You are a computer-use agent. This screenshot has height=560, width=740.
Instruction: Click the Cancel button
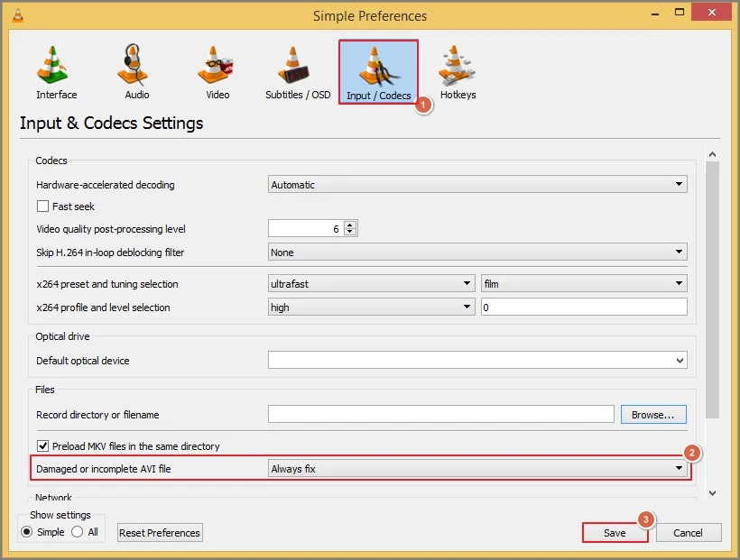[688, 533]
